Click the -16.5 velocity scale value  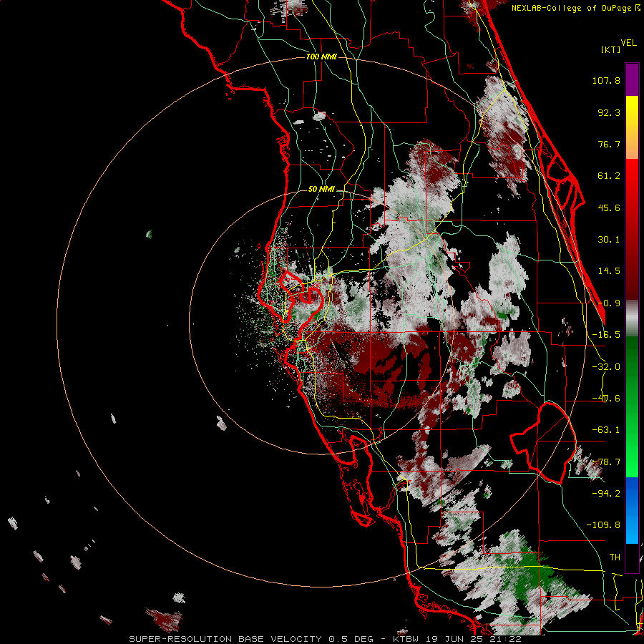pos(606,335)
